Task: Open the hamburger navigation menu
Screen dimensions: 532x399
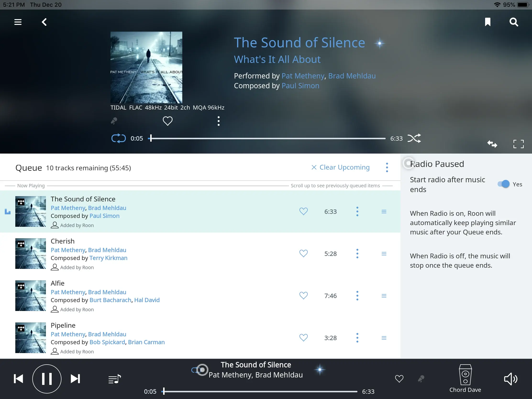Action: pyautogui.click(x=18, y=22)
